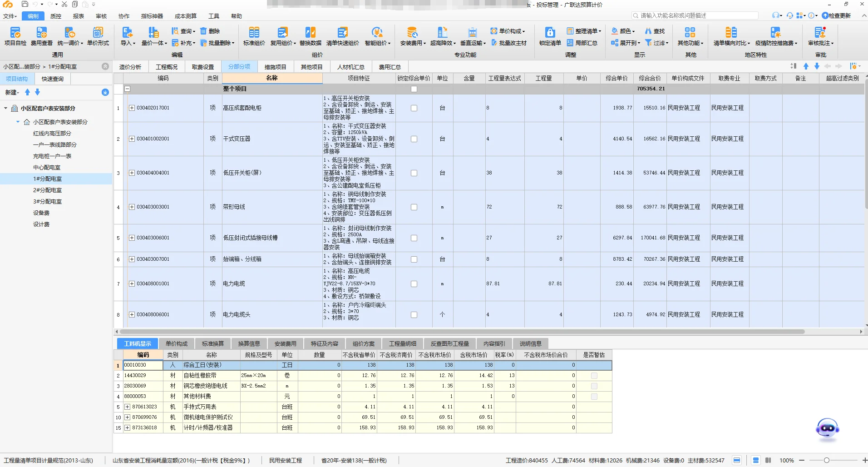Toggle 锁定综合单价 checkbox for 低压开关柜(屏)
This screenshot has width=868, height=467.
click(x=414, y=173)
